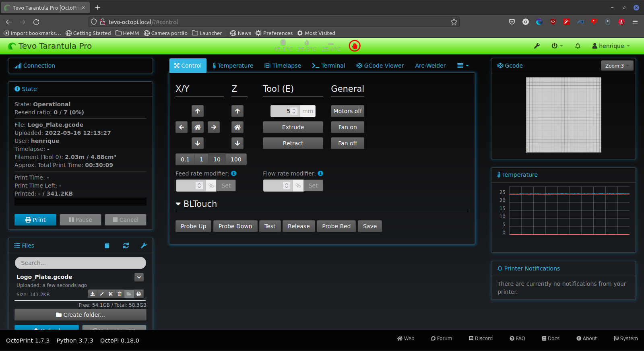Open the Terminal tab
The width and height of the screenshot is (644, 351).
point(328,66)
